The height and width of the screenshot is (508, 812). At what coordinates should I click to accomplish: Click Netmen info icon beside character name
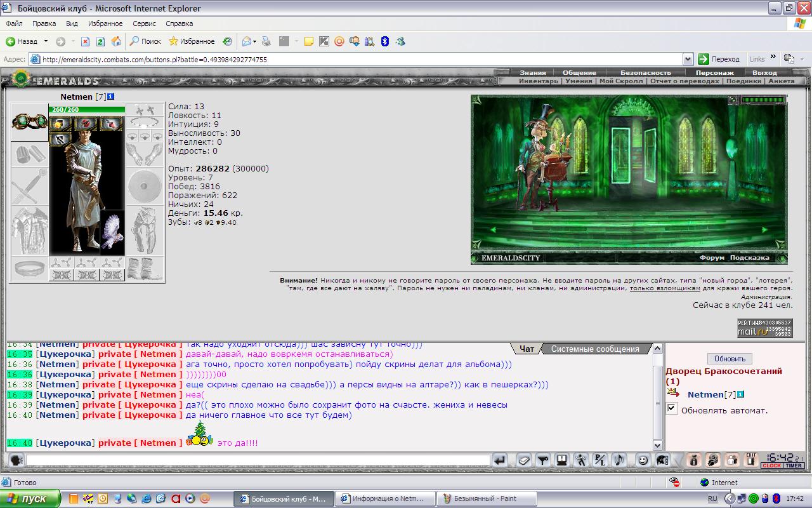tap(110, 97)
